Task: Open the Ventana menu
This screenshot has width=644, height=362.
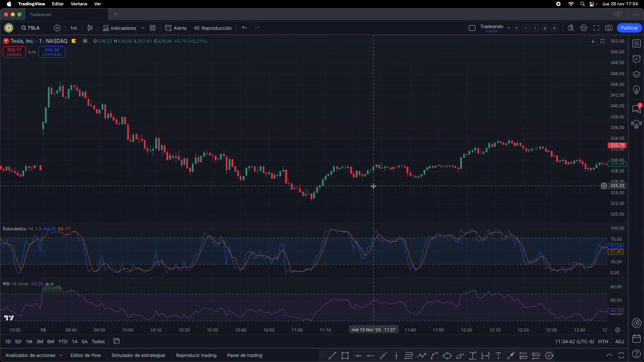Action: coord(79,4)
